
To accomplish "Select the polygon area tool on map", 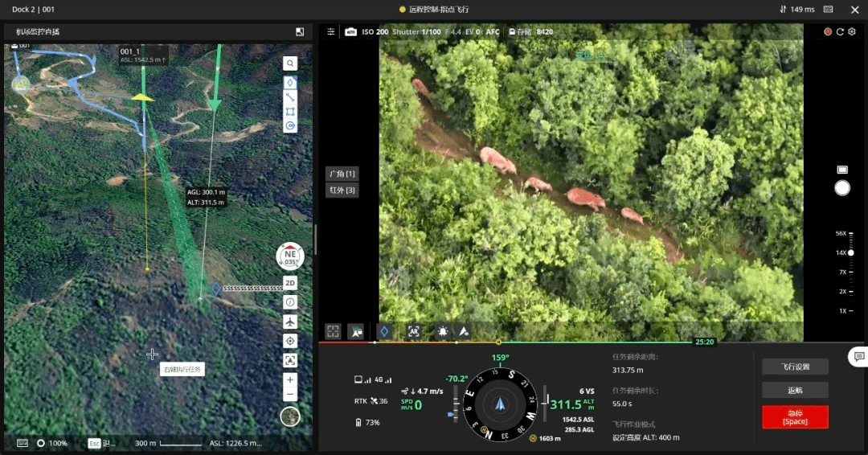I will click(x=290, y=112).
